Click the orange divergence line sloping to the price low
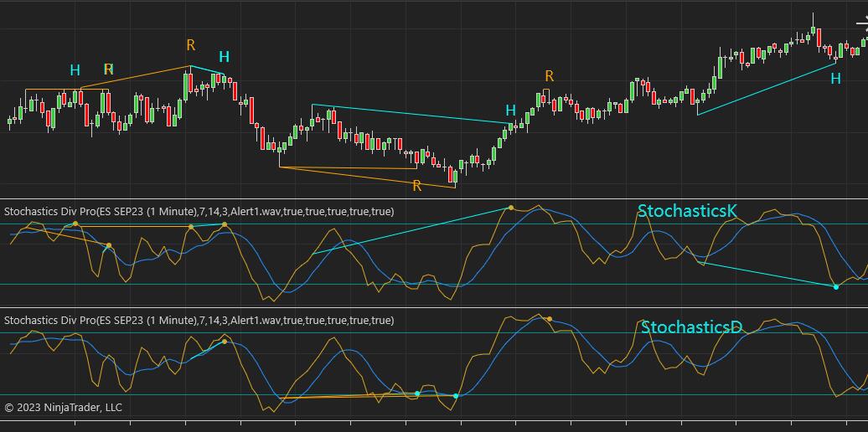This screenshot has width=868, height=432. pos(368,177)
